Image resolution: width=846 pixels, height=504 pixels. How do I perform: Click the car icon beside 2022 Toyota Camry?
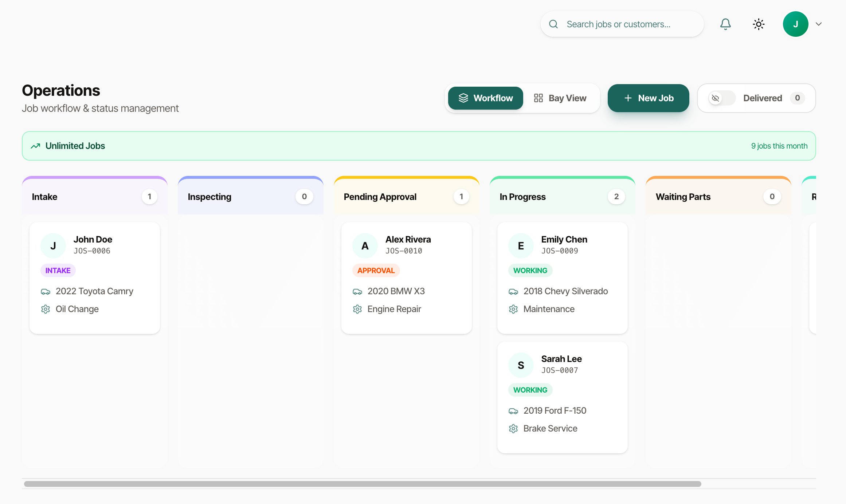[x=46, y=291]
